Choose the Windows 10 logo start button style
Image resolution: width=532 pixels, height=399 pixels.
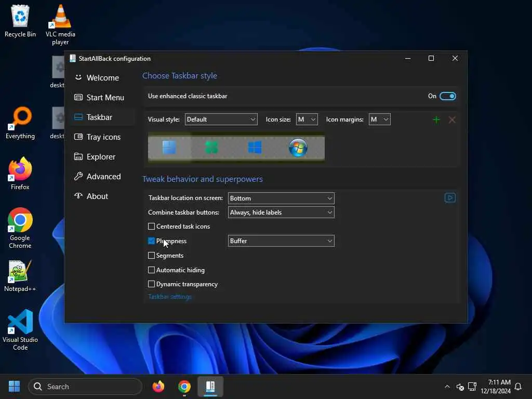click(x=255, y=148)
